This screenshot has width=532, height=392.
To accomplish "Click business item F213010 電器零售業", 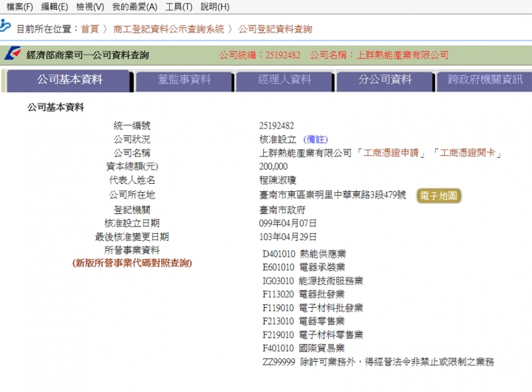I will (x=304, y=321).
